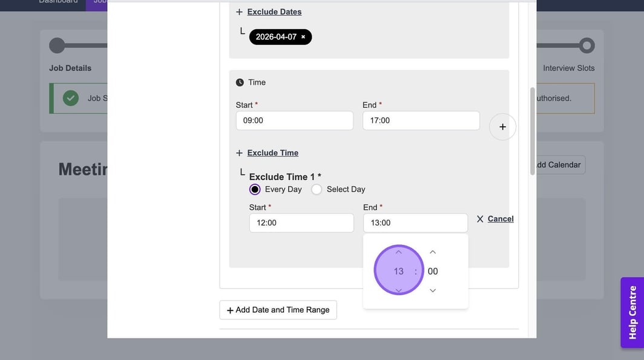The width and height of the screenshot is (644, 360).
Task: Decrease the hour with the down arrow
Action: click(x=398, y=290)
